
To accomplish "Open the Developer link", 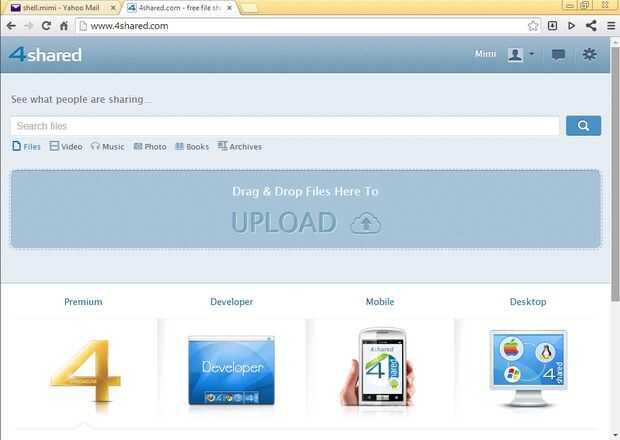I will point(231,302).
